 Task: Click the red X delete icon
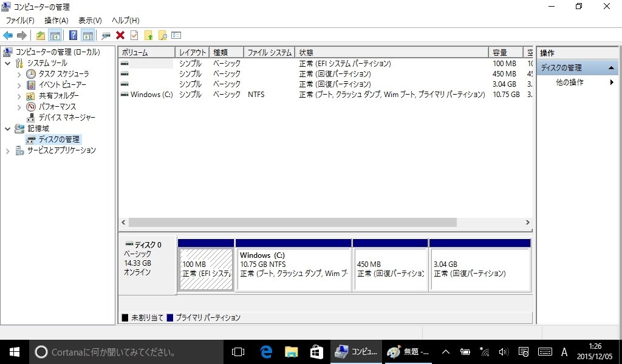coord(120,36)
